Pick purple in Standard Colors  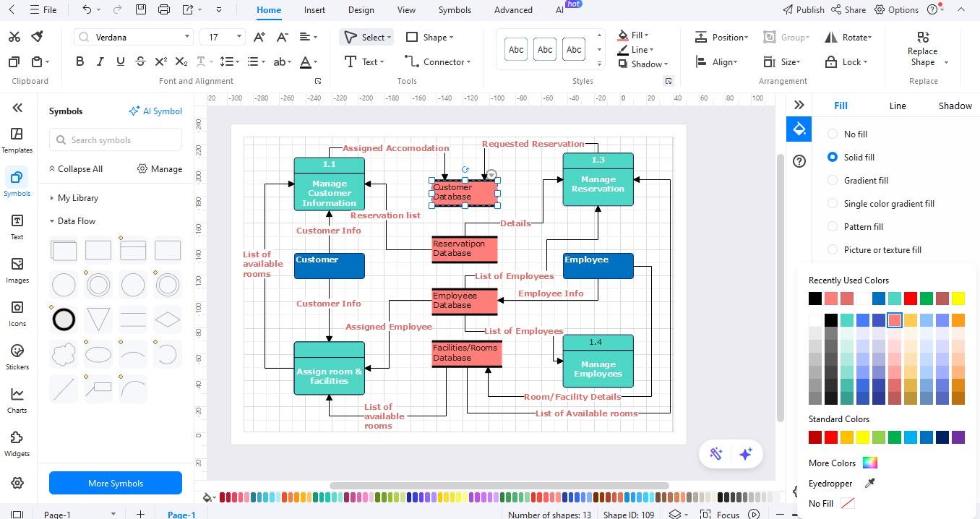958,437
